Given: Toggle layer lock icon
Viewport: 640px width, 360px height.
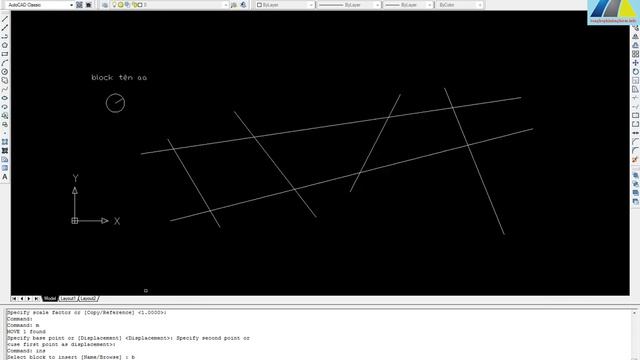Looking at the screenshot, I should 134,5.
